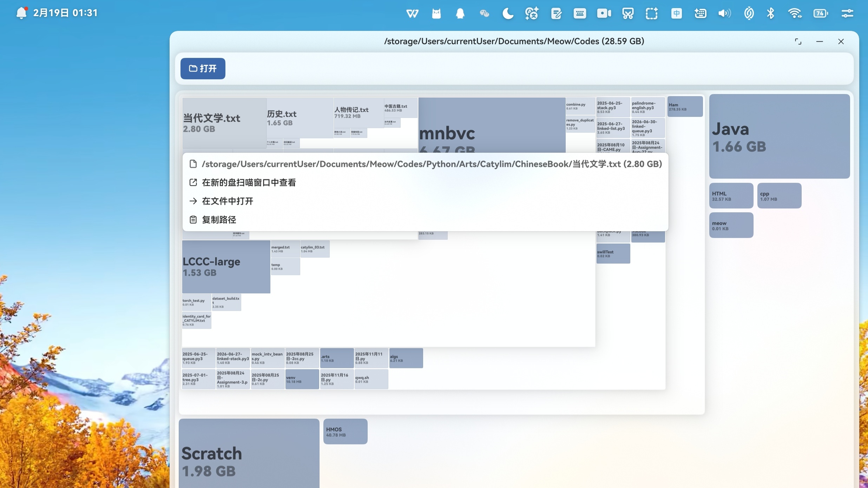Screen dimensions: 868x488
Task: Click 复制路径 in the context menu
Action: [x=219, y=220]
